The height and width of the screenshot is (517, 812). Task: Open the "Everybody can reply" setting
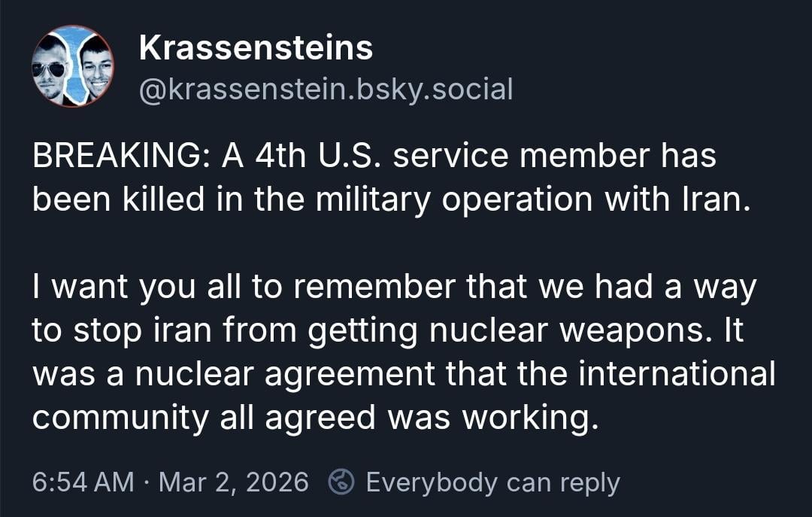point(492,482)
